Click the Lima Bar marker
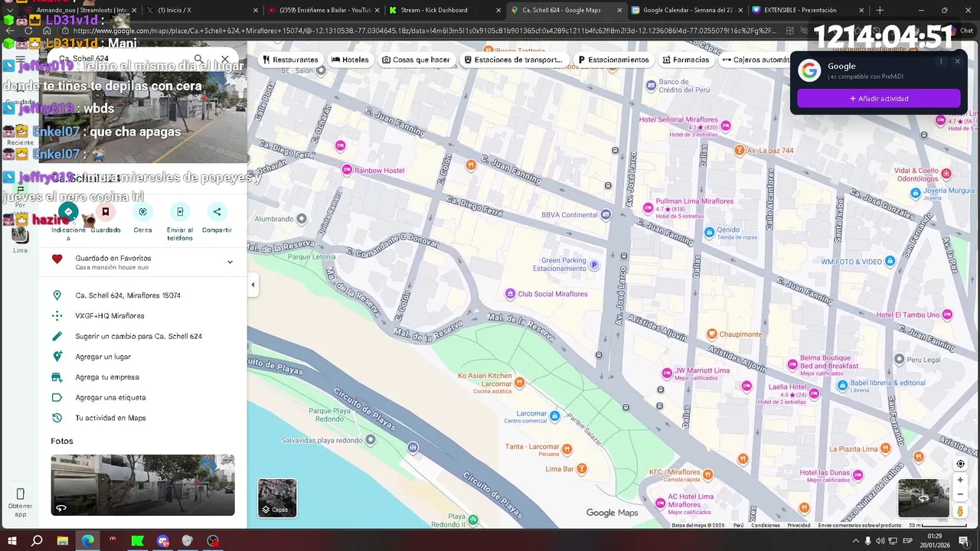This screenshot has height=551, width=980. click(x=581, y=468)
